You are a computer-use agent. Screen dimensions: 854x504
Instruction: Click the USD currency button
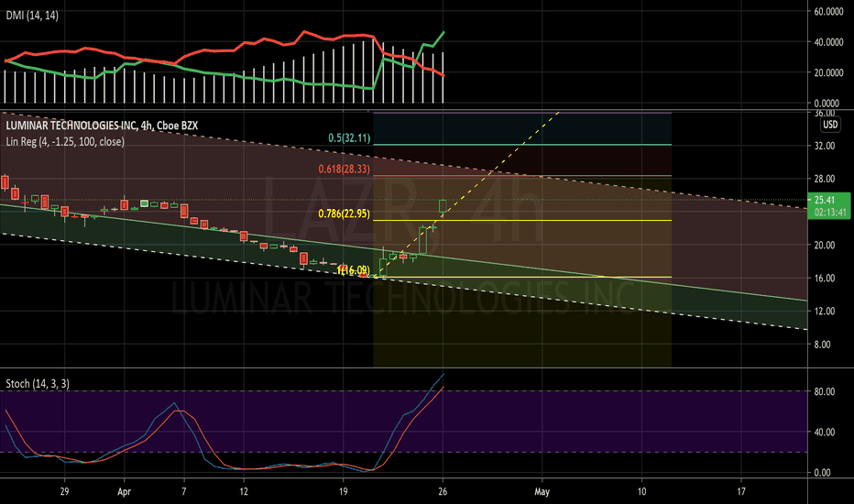830,125
